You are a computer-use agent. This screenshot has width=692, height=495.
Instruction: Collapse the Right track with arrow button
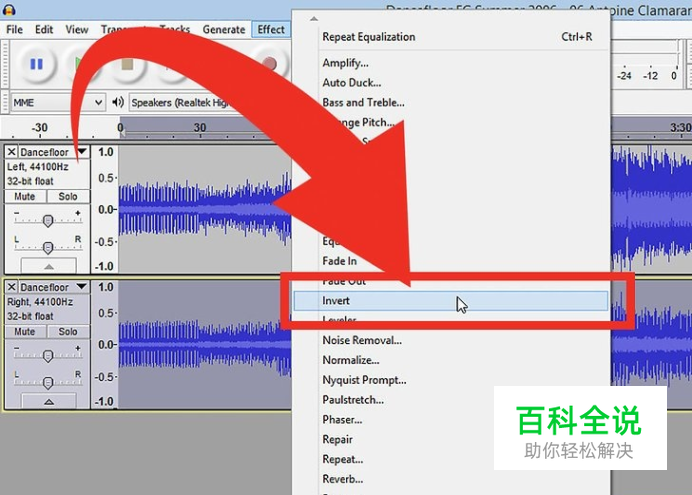(49, 401)
